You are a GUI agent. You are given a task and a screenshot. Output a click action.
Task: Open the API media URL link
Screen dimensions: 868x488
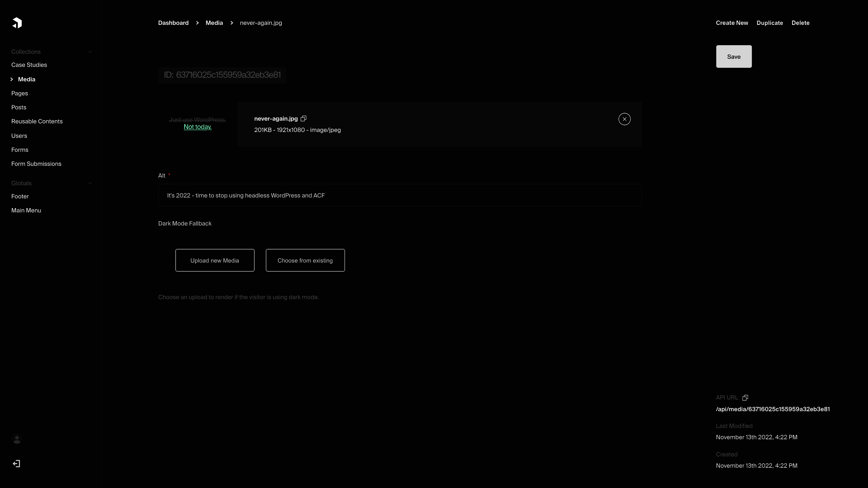[773, 409]
